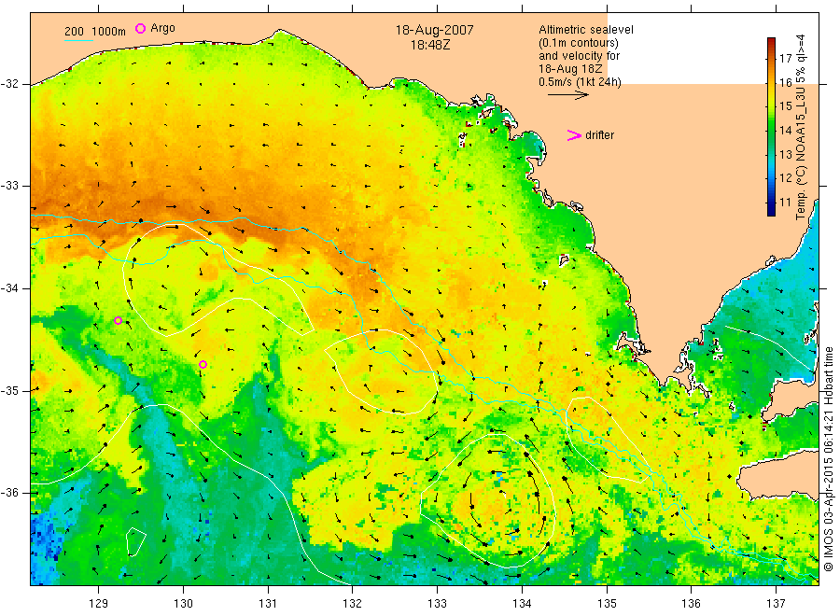Click the 11 label on the colorbar
Image resolution: width=840 pixels, height=616 pixels.
785,202
